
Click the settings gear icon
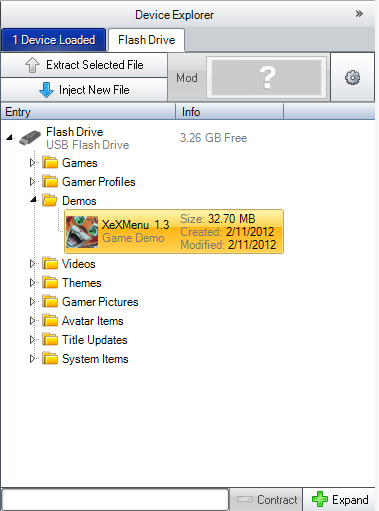[352, 77]
